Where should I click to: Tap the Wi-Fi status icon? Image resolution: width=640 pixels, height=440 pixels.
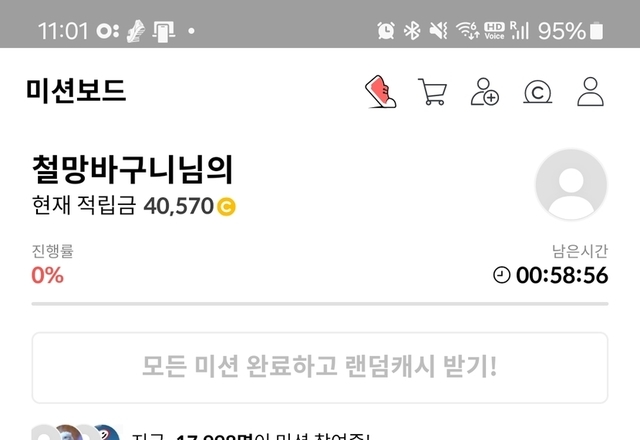[x=467, y=31]
